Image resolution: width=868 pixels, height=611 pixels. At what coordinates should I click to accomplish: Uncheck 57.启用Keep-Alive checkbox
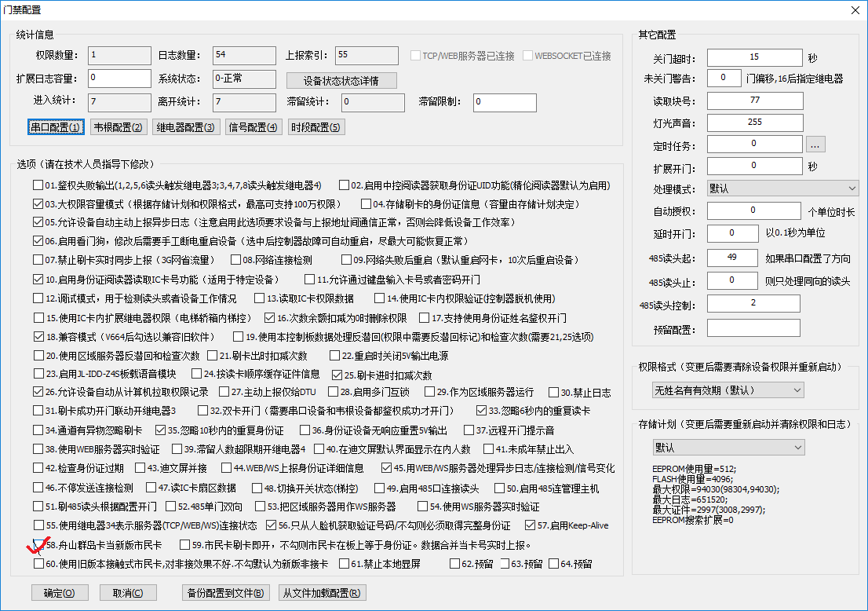[x=530, y=525]
